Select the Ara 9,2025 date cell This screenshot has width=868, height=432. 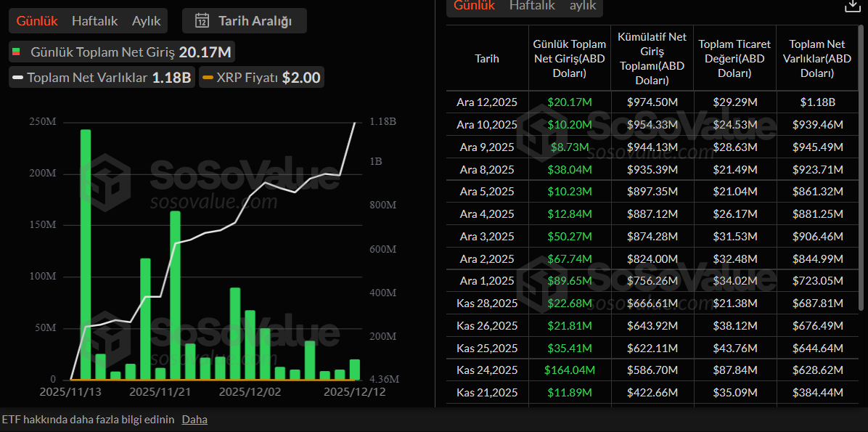487,147
